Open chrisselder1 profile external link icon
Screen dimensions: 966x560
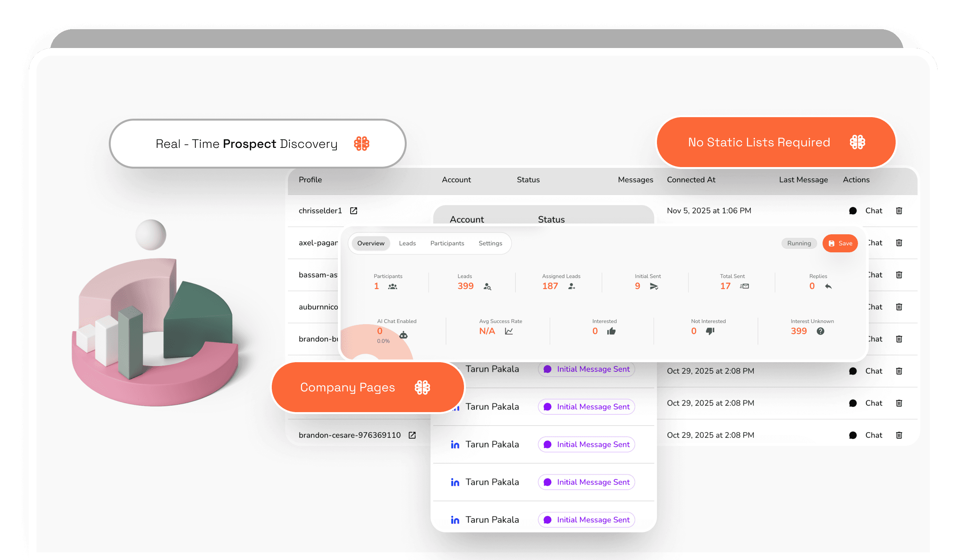pyautogui.click(x=354, y=210)
